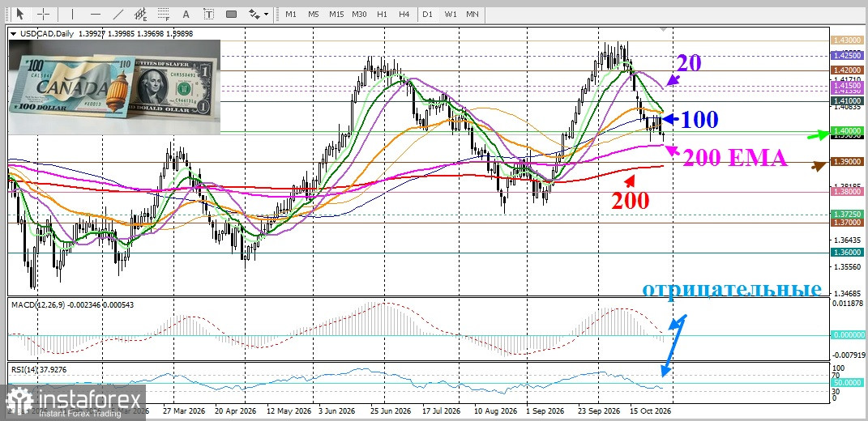Image resolution: width=868 pixels, height=421 pixels.
Task: Click the 15 Oct 2026 date label
Action: 651,412
